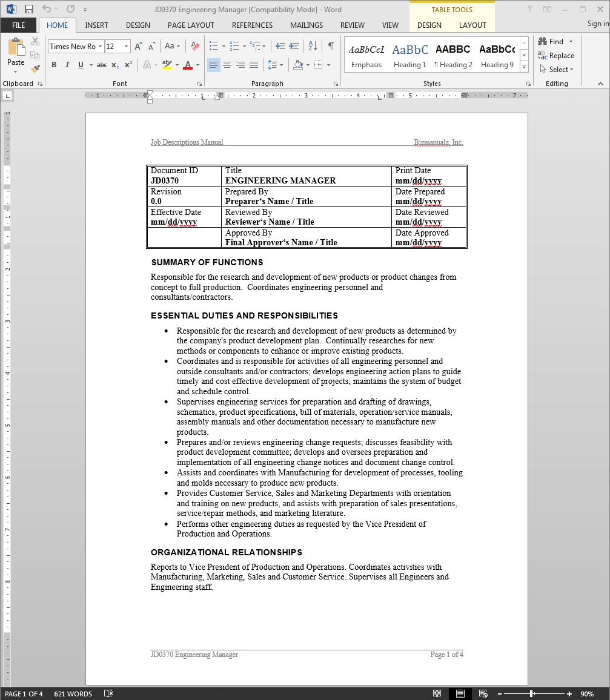Decrease paragraph indent
This screenshot has height=700, width=610.
(280, 46)
